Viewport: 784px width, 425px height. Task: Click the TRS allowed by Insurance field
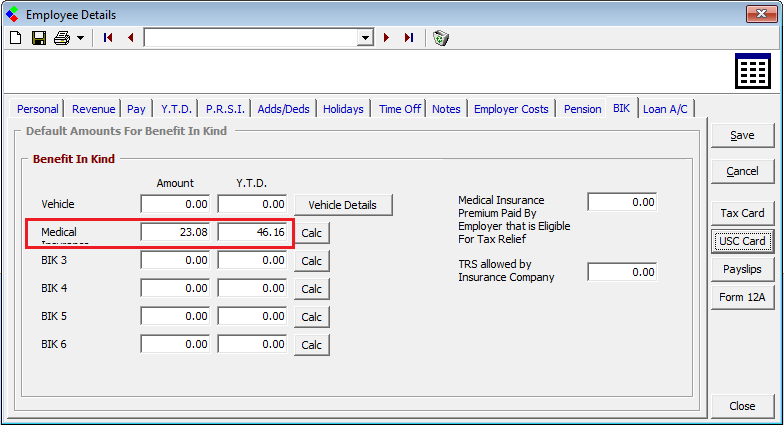coord(622,272)
